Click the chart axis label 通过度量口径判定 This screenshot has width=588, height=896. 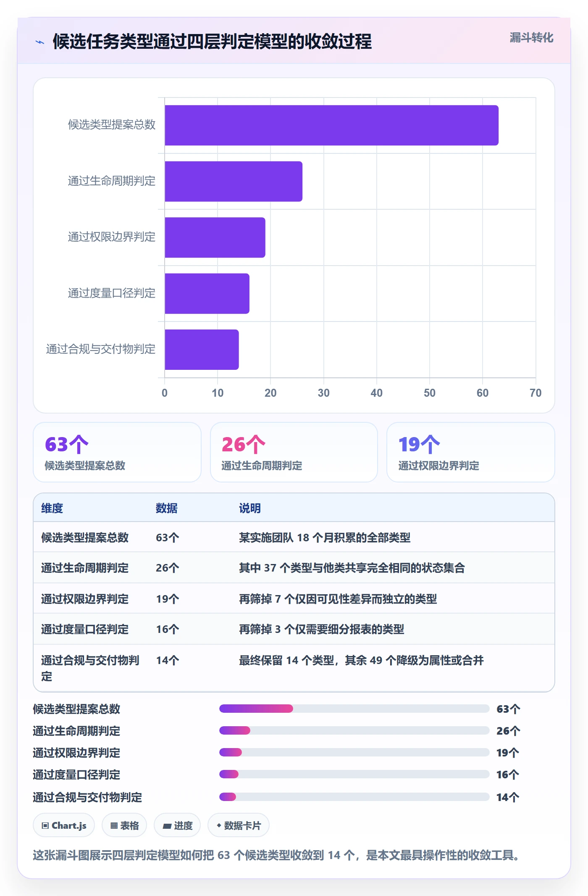tap(112, 293)
